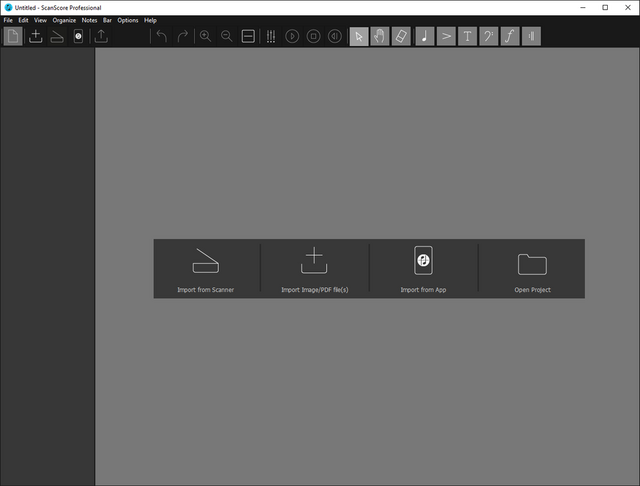Click the zoom in magnifier icon
Viewport: 640px width, 486px height.
[205, 36]
